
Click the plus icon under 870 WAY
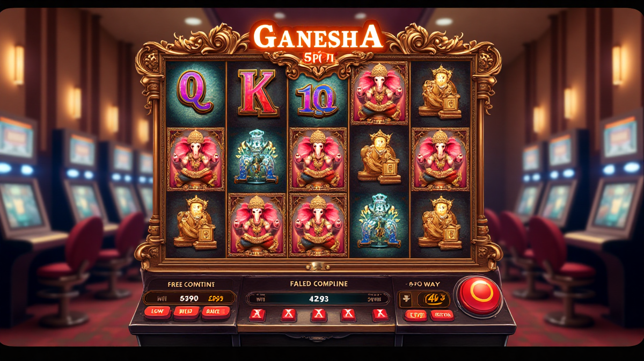coord(406,299)
